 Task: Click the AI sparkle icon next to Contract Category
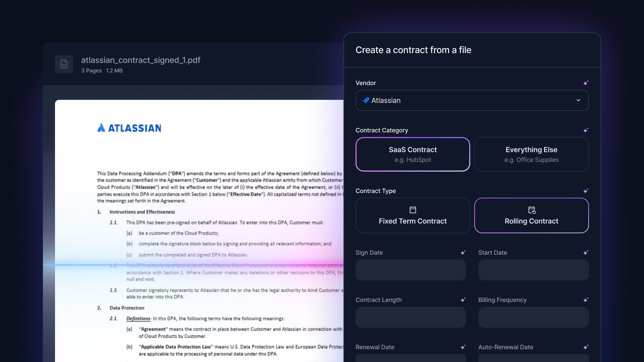tap(586, 130)
